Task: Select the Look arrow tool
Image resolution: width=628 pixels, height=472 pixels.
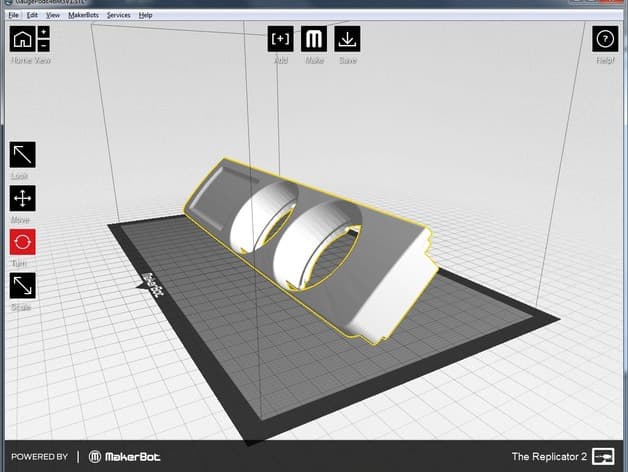Action: pyautogui.click(x=22, y=155)
